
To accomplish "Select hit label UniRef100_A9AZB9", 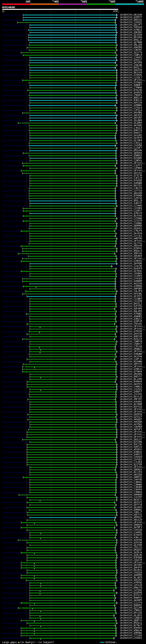I will pos(131,47).
